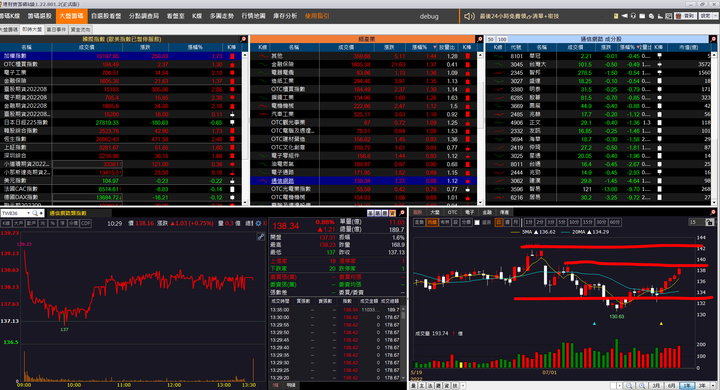Viewport: 720px width, 390px height.
Task: Switch K chart to 大盤 tab
Action: 435,213
